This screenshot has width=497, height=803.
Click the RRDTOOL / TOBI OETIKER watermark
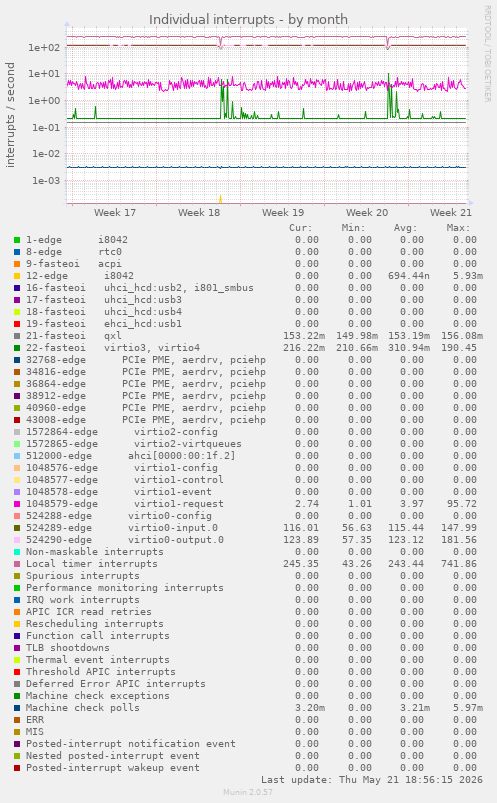(487, 53)
